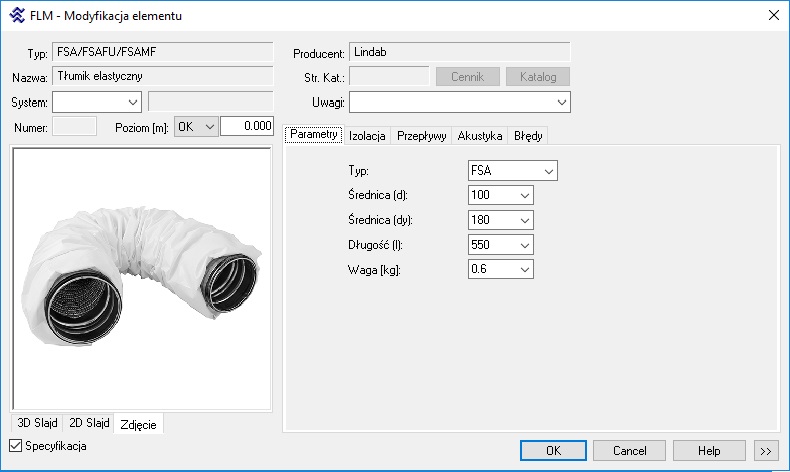Switch to the Izolacja tab
Image resolution: width=790 pixels, height=472 pixels.
[367, 136]
